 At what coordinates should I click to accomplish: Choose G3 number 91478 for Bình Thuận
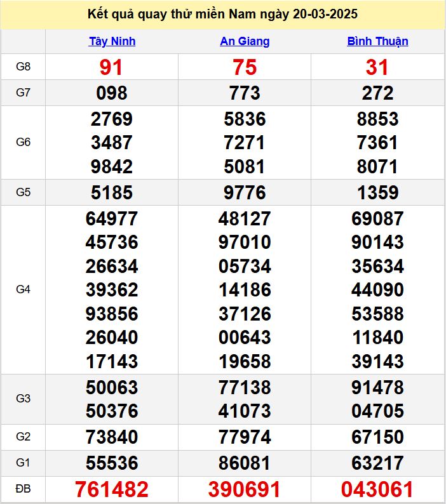(x=377, y=387)
